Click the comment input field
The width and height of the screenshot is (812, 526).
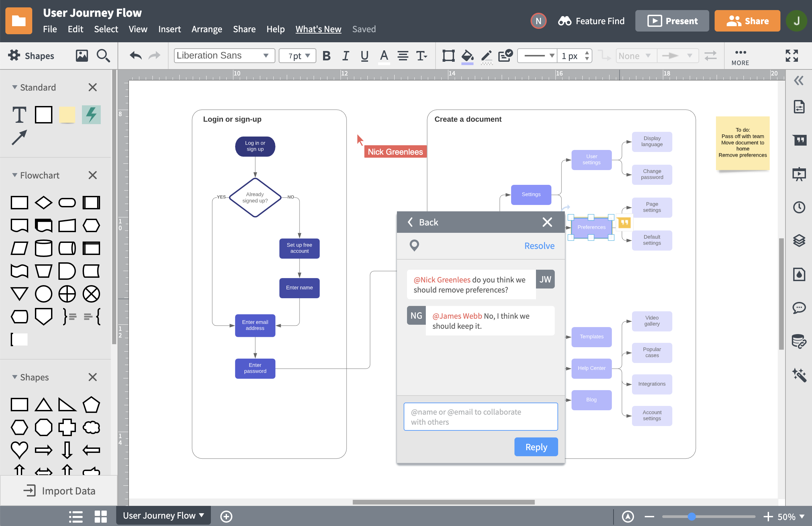(481, 417)
